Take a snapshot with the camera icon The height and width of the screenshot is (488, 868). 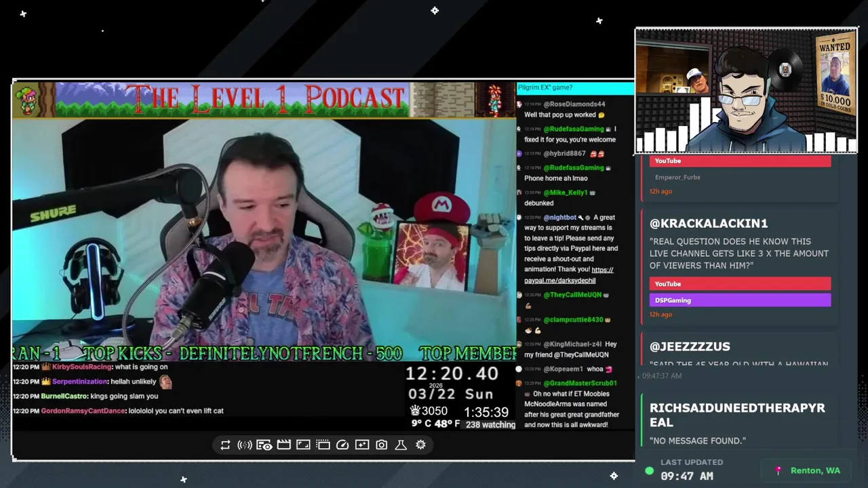(382, 445)
